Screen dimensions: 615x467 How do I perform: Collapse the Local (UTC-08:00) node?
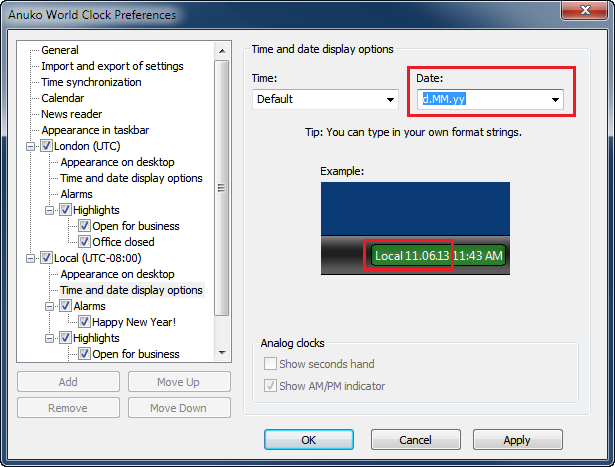(x=30, y=259)
